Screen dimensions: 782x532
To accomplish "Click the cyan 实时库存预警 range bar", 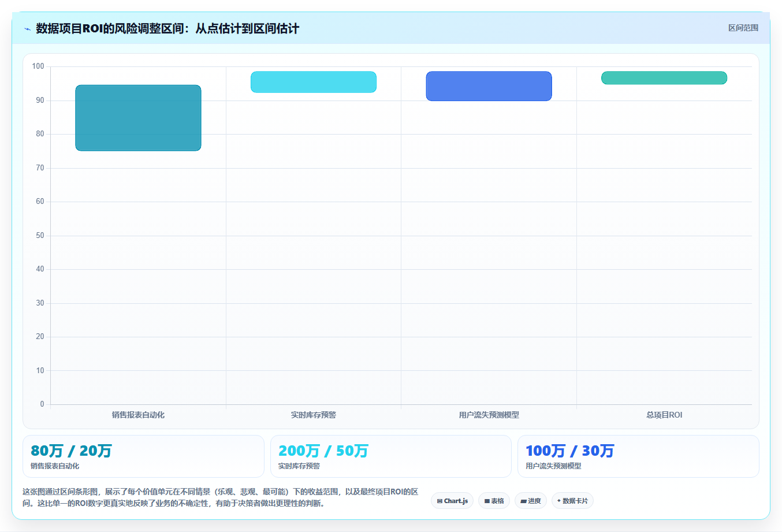I will (314, 82).
